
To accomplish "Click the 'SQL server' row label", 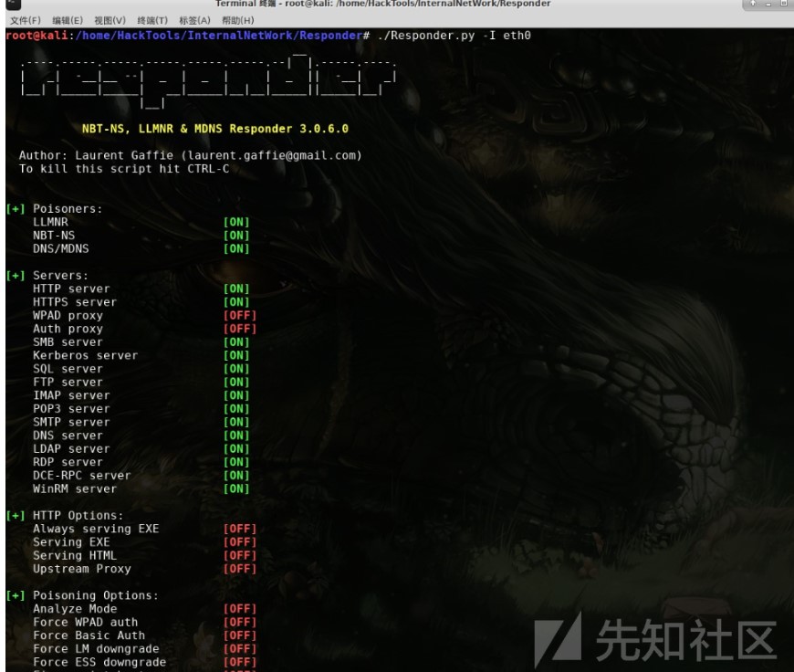I will click(x=68, y=369).
